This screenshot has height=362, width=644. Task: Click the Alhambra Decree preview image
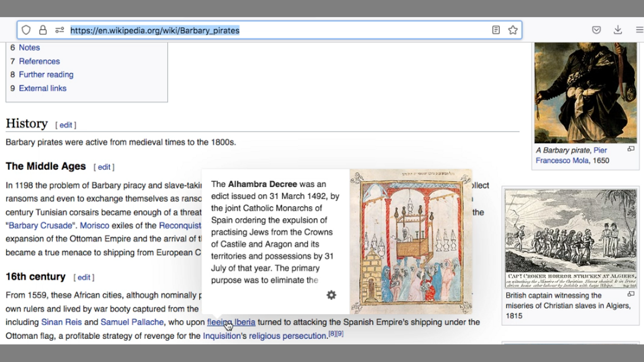[x=411, y=242]
